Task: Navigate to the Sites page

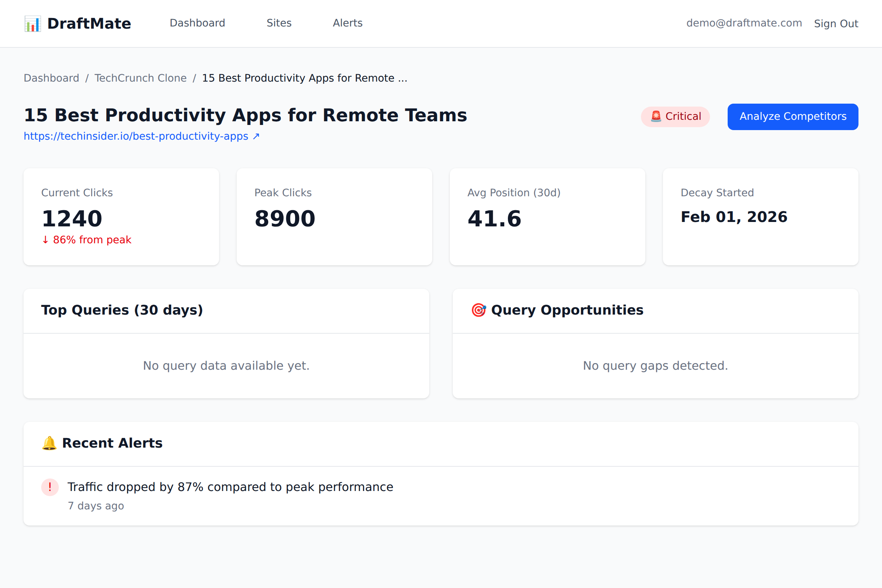Action: pyautogui.click(x=279, y=23)
